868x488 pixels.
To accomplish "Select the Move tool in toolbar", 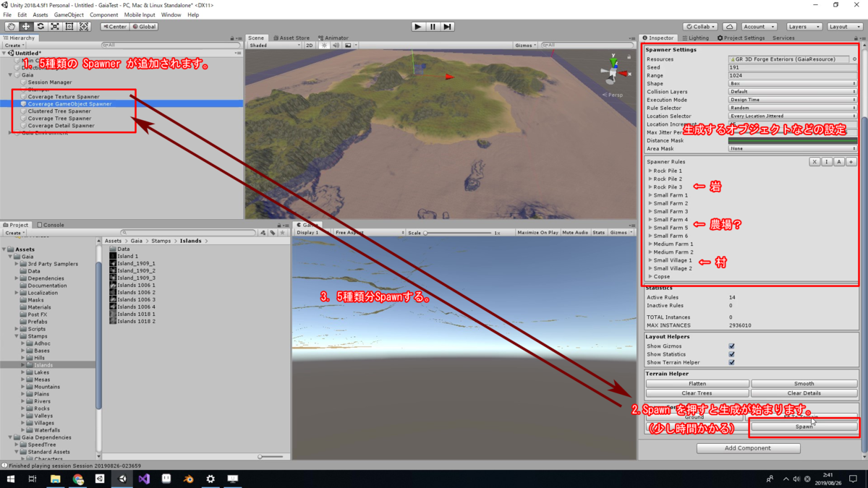I will click(x=25, y=27).
